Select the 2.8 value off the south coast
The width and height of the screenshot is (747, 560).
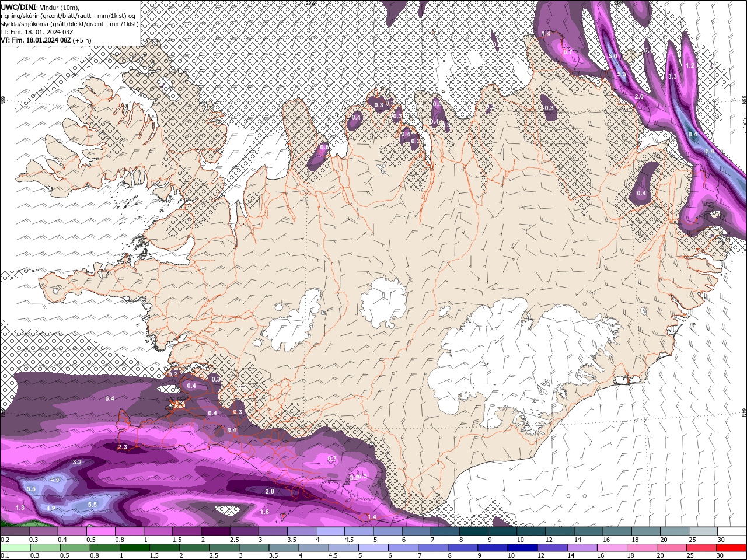pyautogui.click(x=270, y=492)
